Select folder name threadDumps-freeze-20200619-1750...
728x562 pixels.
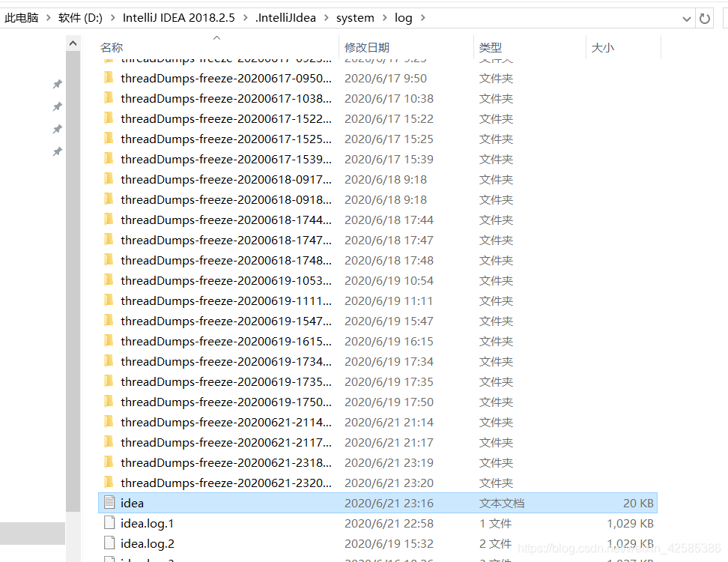226,402
